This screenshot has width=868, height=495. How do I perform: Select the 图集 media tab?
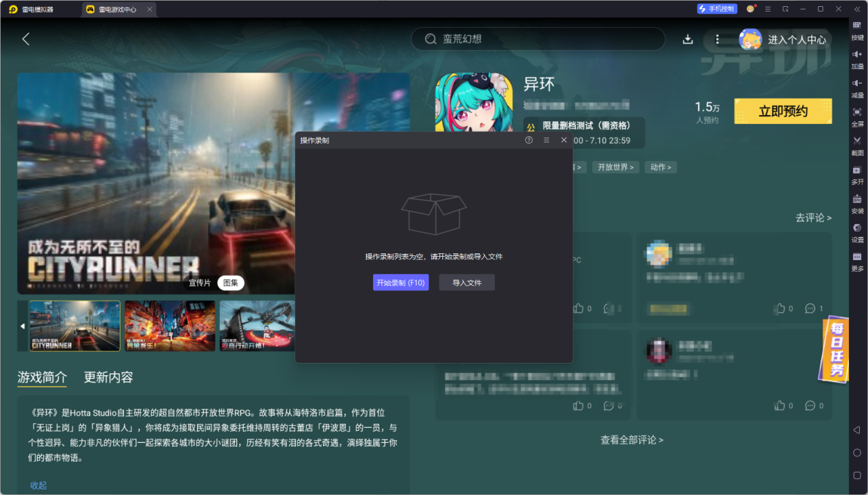coord(231,283)
